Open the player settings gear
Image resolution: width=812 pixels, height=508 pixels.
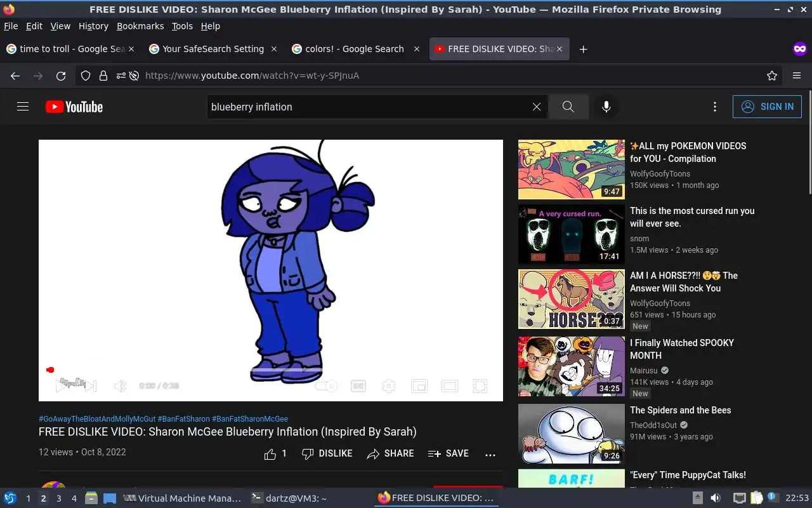click(x=389, y=385)
